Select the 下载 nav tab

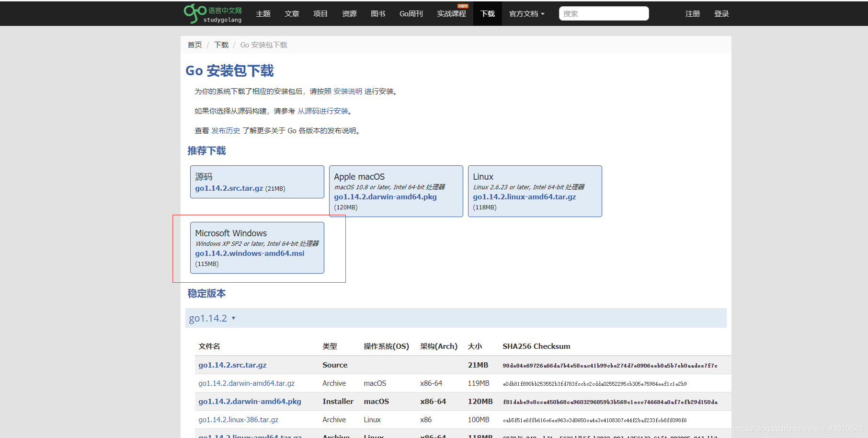(488, 14)
